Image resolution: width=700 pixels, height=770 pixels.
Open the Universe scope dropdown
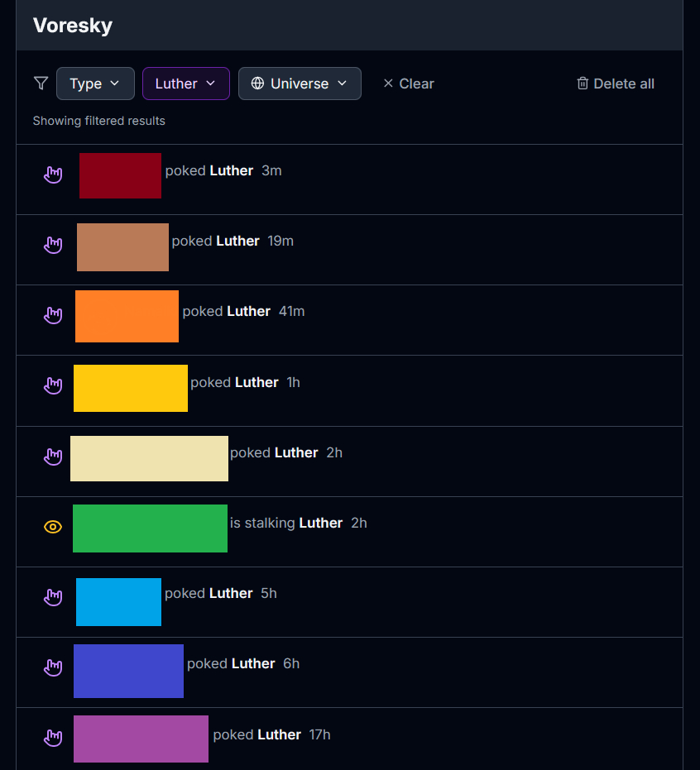[300, 84]
